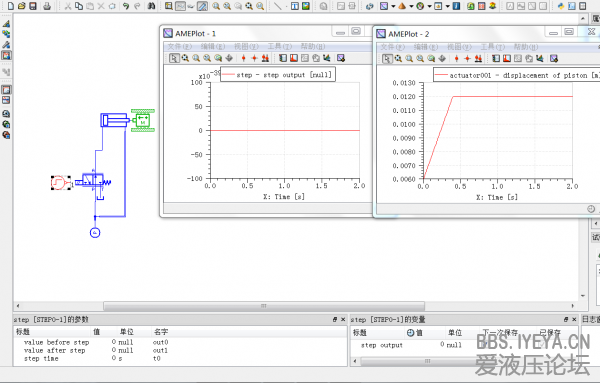
Task: Open dropdown arrow next to window icon
Action: (447, 6)
